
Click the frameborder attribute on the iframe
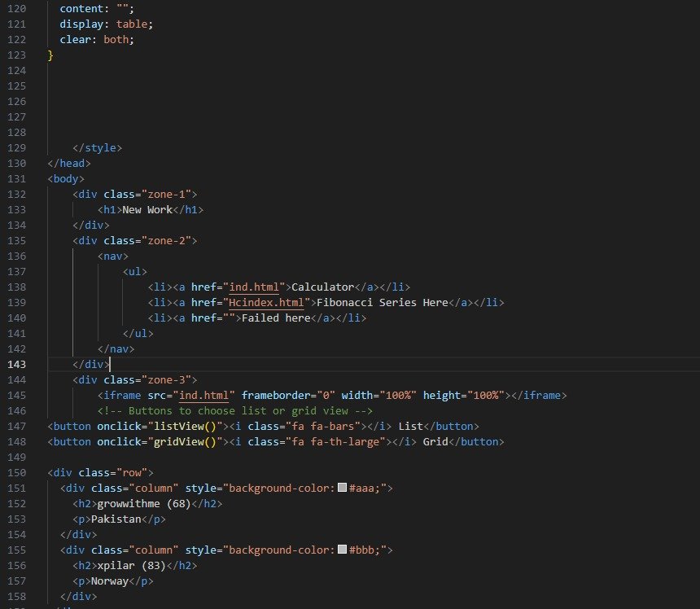coord(288,396)
